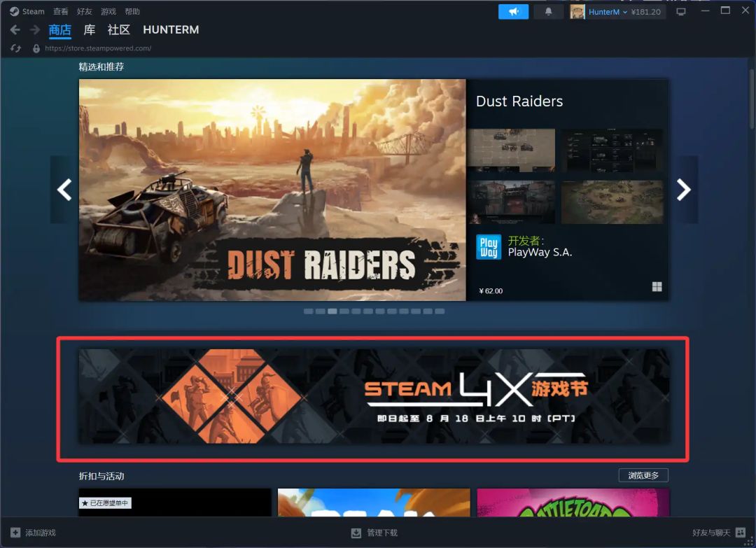
Task: Click the friends chat grid icon
Action: click(741, 533)
